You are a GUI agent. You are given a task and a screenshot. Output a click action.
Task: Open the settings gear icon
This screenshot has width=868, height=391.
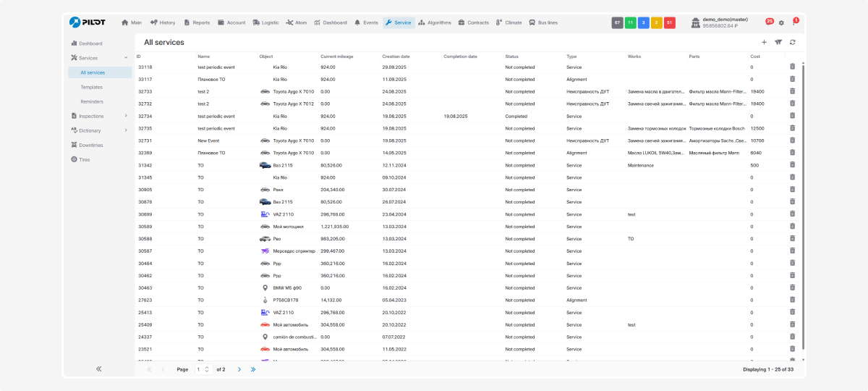coord(781,23)
